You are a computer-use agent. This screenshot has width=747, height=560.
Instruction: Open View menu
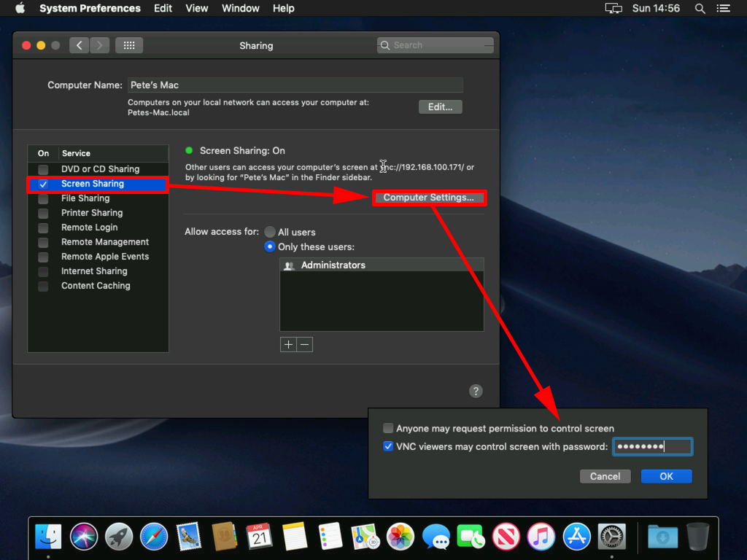[x=197, y=8]
